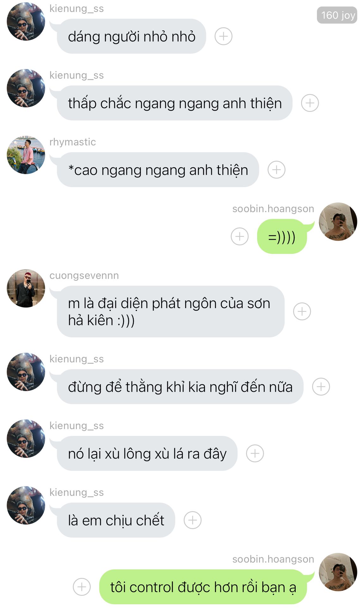
Task: Tap plus icon beside "dáng người nhỏ nhỏ"
Action: tap(223, 36)
